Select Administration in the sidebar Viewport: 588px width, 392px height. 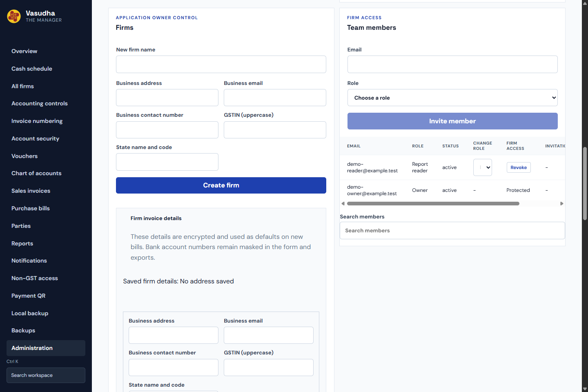46,348
